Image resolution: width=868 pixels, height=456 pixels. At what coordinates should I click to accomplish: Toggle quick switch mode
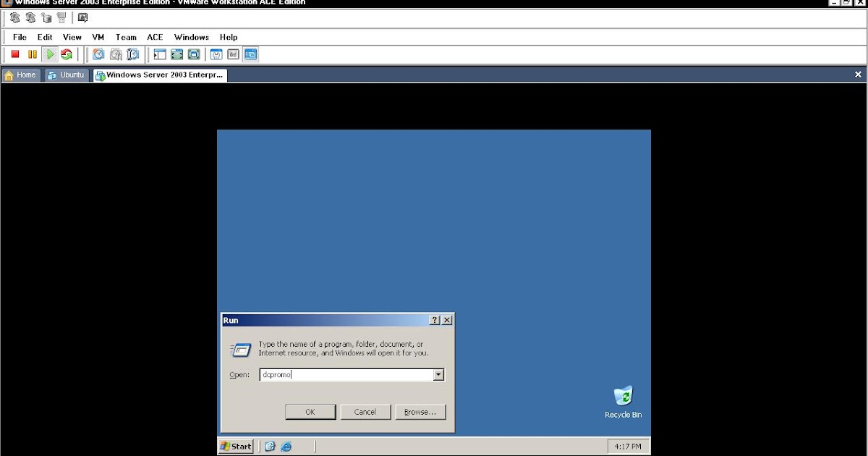pyautogui.click(x=195, y=54)
